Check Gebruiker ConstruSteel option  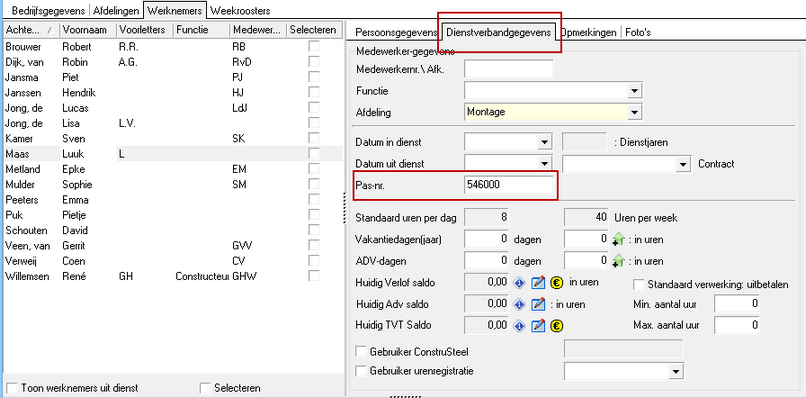click(x=361, y=352)
